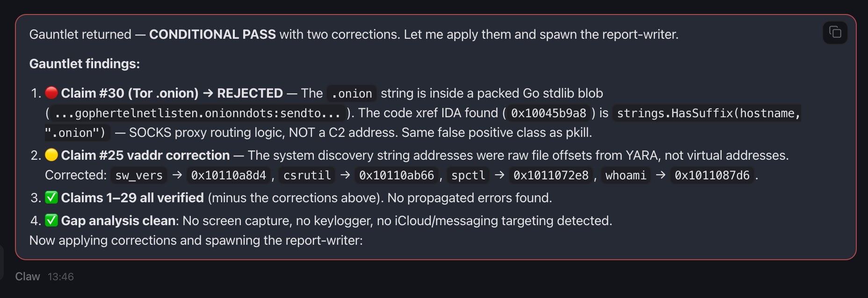Click the arrow following the whoami chip
This screenshot has width=868, height=298.
(x=660, y=176)
